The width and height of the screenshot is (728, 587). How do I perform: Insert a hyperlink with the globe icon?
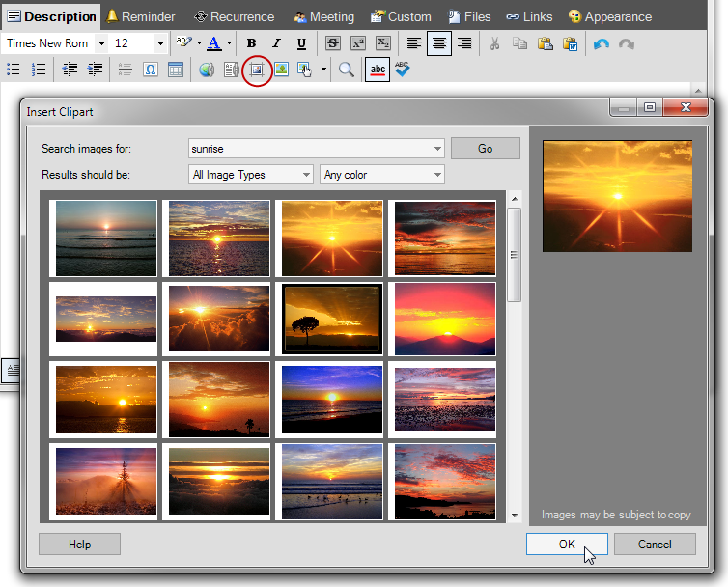(x=207, y=70)
